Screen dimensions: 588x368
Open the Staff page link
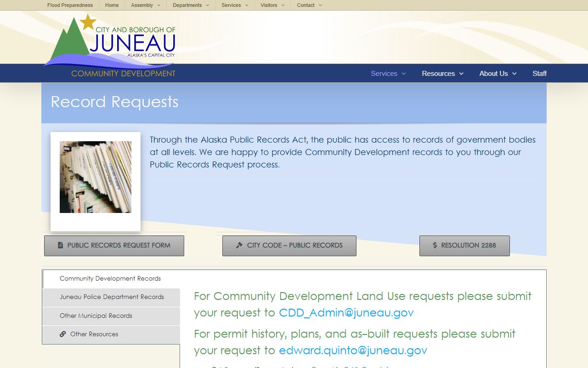[x=539, y=74]
